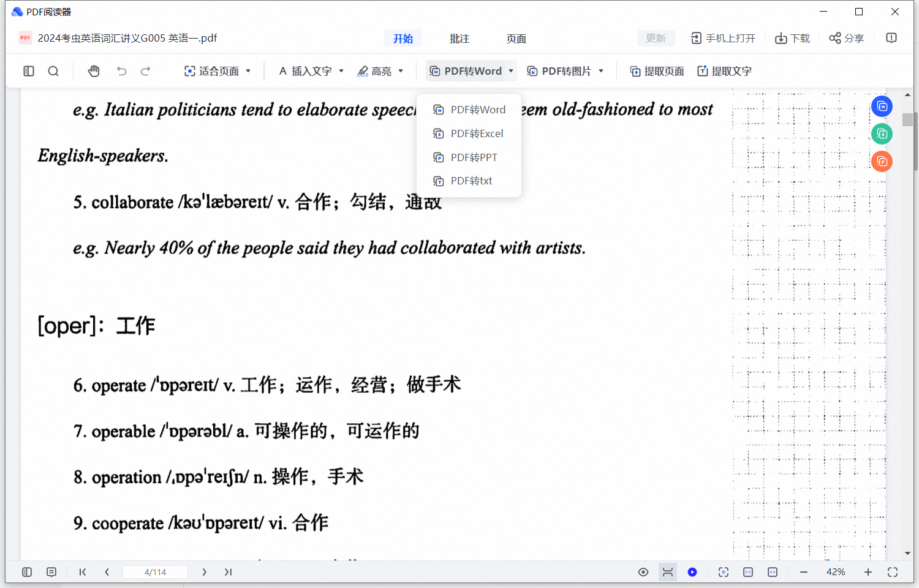Click the zoom out minus control

803,571
